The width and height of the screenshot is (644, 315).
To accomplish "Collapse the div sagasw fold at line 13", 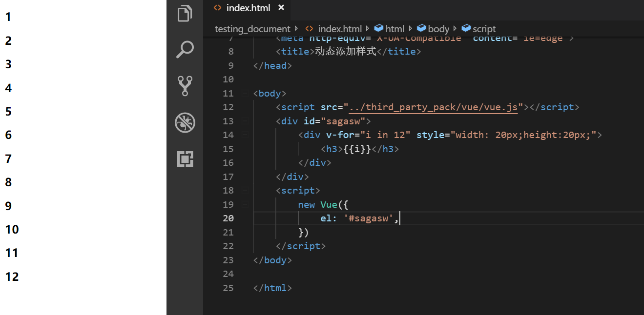I will click(244, 121).
